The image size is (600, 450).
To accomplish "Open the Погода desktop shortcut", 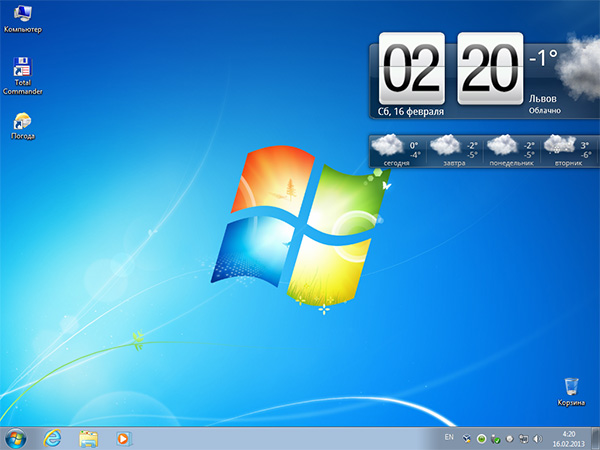I will click(21, 122).
